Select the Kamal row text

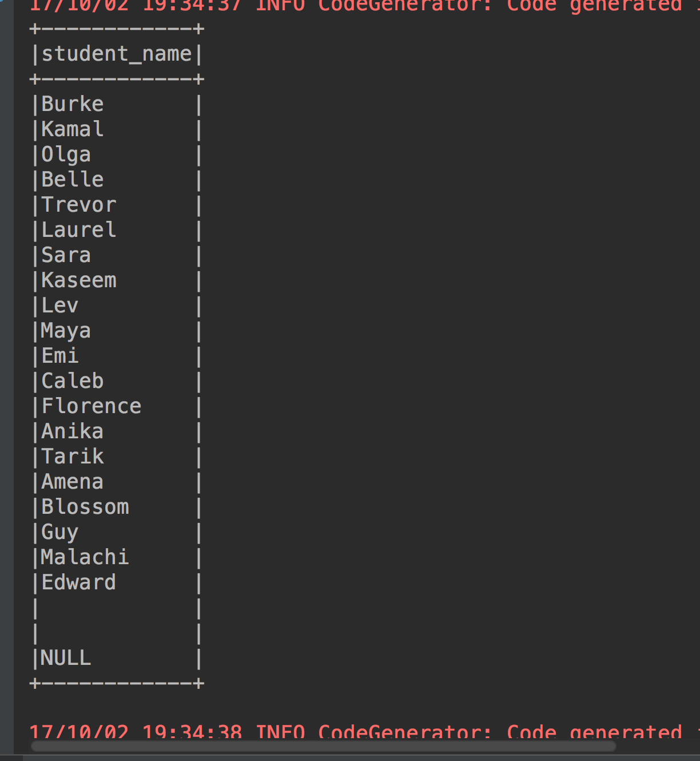pos(73,129)
